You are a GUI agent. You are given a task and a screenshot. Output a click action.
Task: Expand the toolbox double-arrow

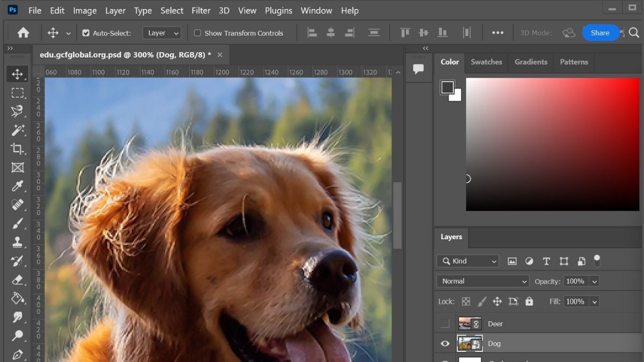[10, 48]
